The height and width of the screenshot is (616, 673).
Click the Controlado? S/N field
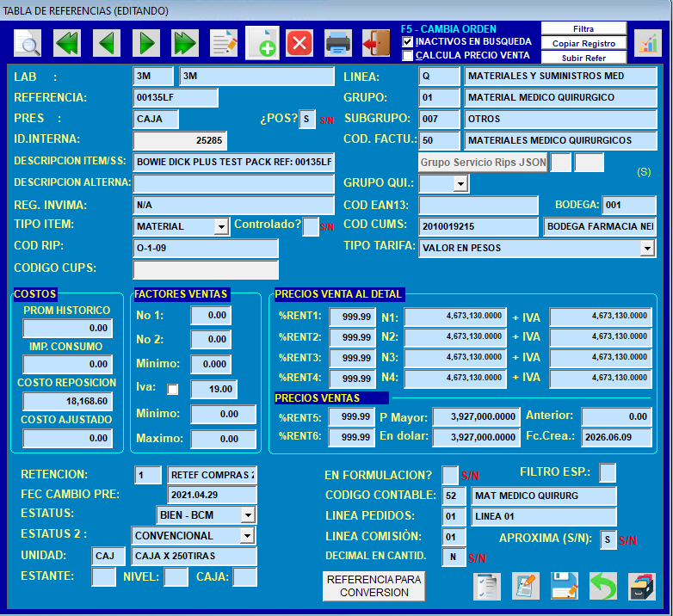311,226
